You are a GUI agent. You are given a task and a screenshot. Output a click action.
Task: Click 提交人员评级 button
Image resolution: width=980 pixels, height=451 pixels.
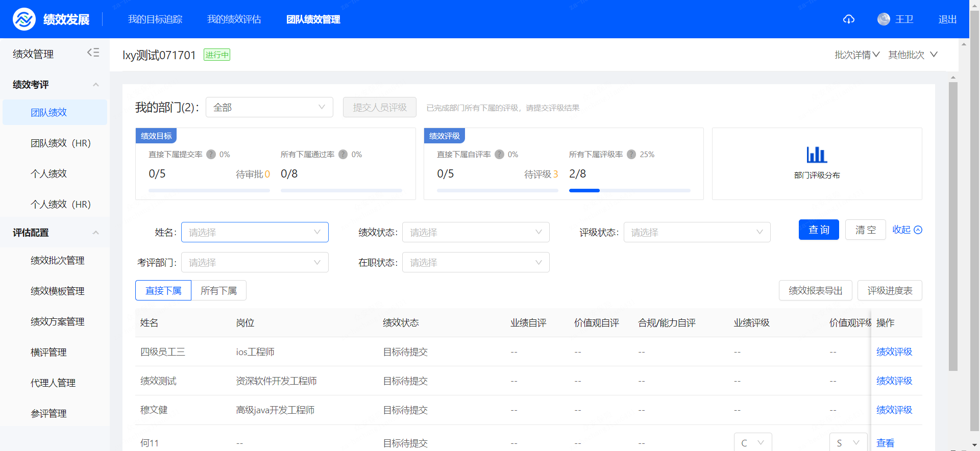[380, 107]
